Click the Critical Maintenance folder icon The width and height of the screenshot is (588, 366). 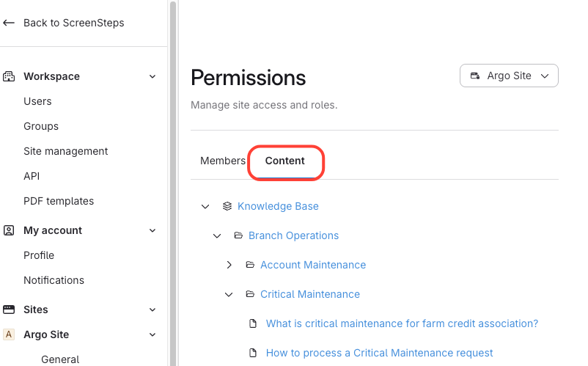click(x=250, y=294)
